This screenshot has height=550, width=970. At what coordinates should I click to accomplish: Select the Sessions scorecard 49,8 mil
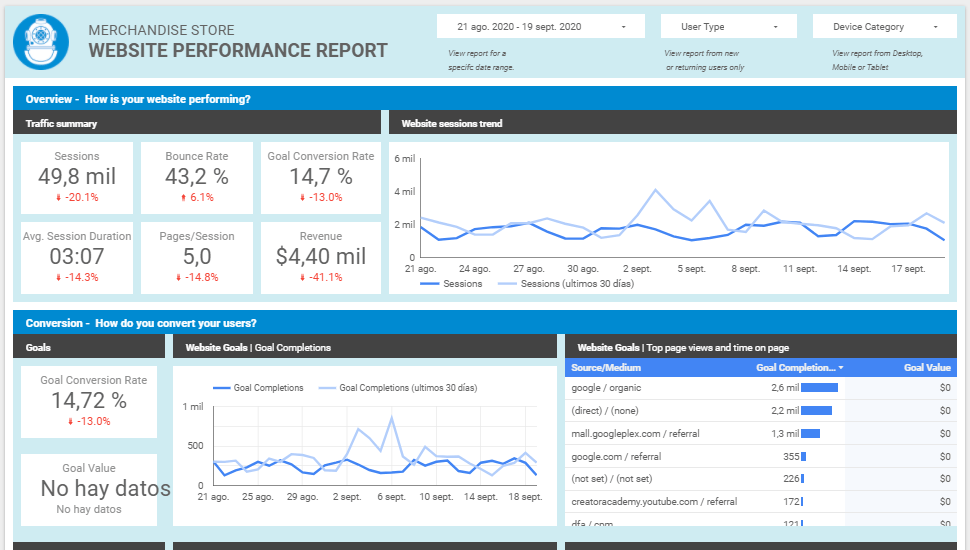[x=77, y=178]
